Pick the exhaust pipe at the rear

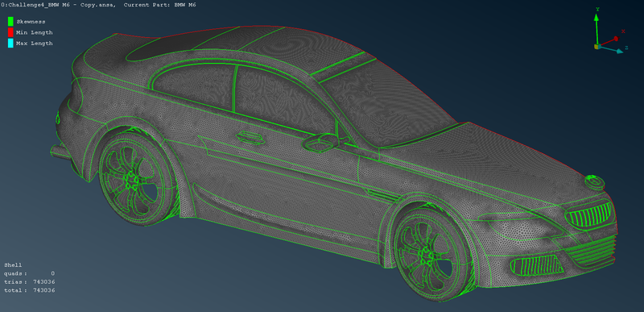coord(61,152)
